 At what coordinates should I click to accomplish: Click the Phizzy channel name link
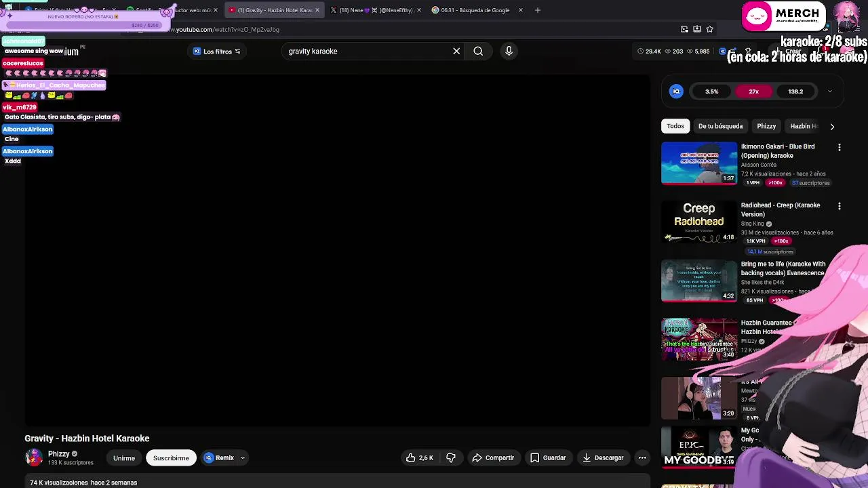pyautogui.click(x=58, y=454)
